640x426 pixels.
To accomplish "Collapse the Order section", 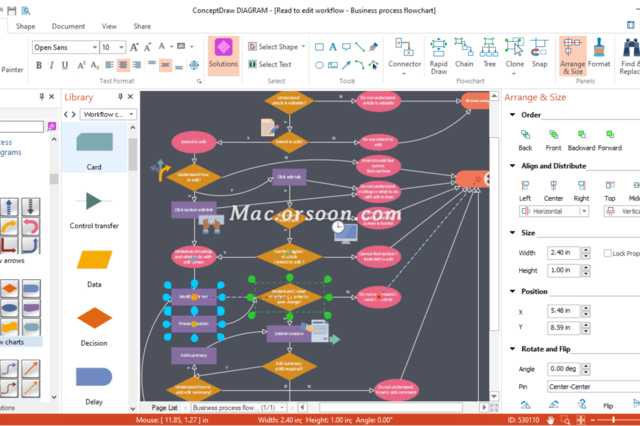I will pos(513,115).
